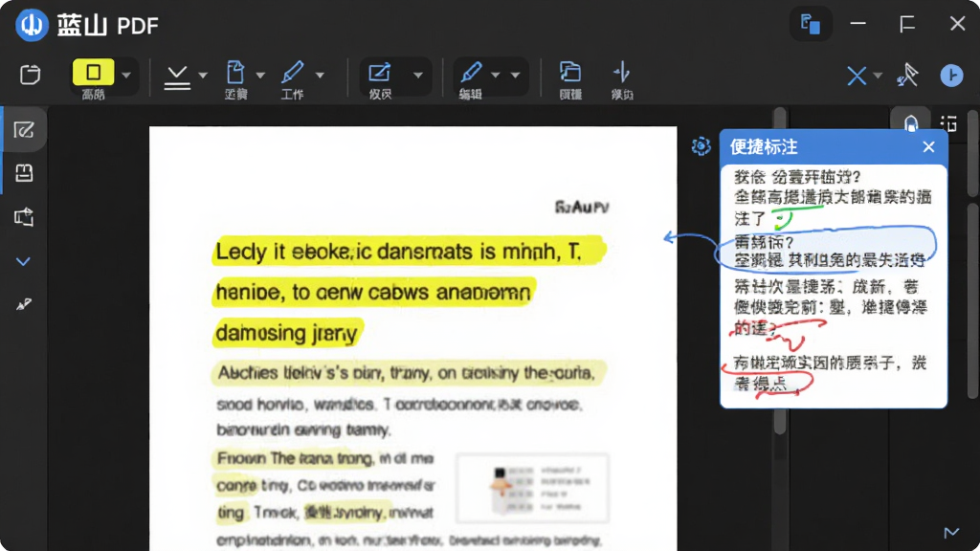Close the 蓝山 PDF window
The height and width of the screenshot is (551, 980).
(x=957, y=24)
